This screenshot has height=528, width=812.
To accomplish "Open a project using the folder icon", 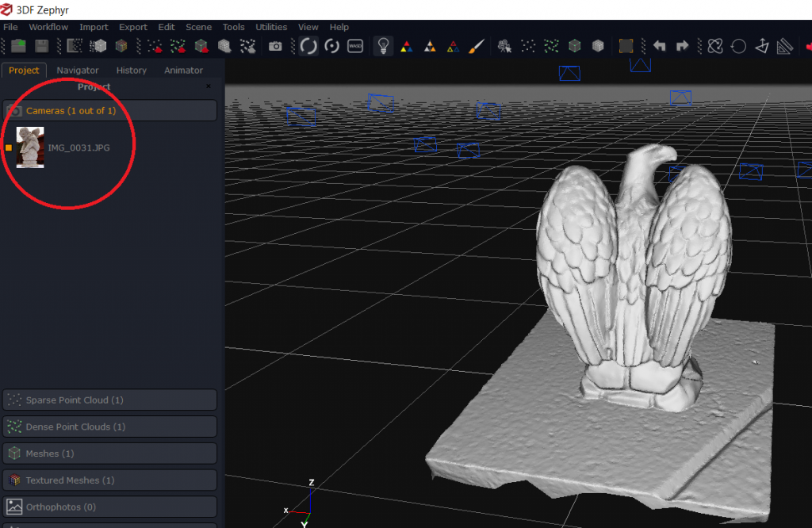I will point(17,46).
